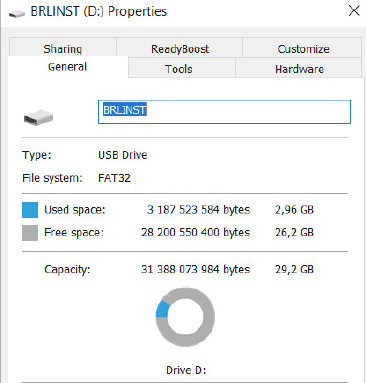Image resolution: width=366 pixels, height=383 pixels.
Task: Click the 'Drive D:' label
Action: [186, 370]
